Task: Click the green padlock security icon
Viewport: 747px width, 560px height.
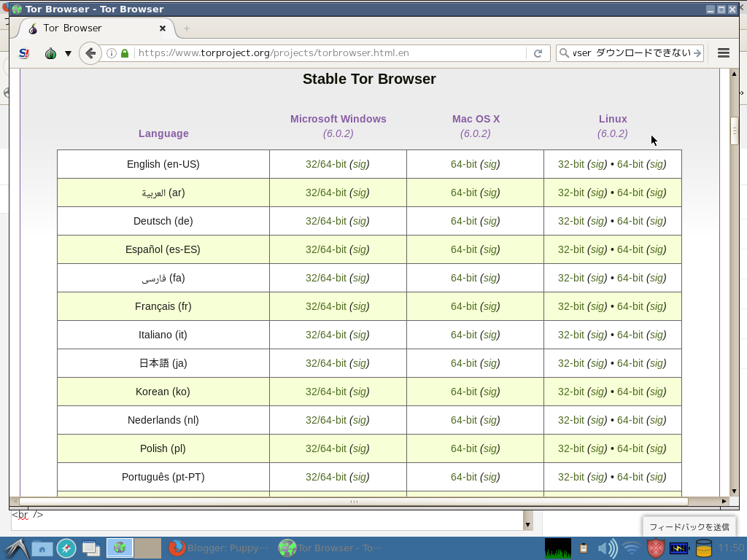Action: (x=125, y=53)
